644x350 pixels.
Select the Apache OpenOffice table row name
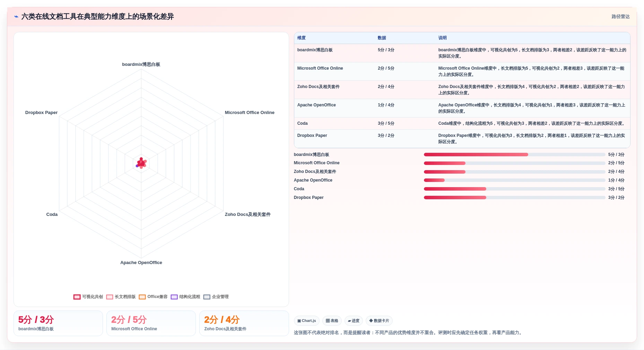click(316, 105)
